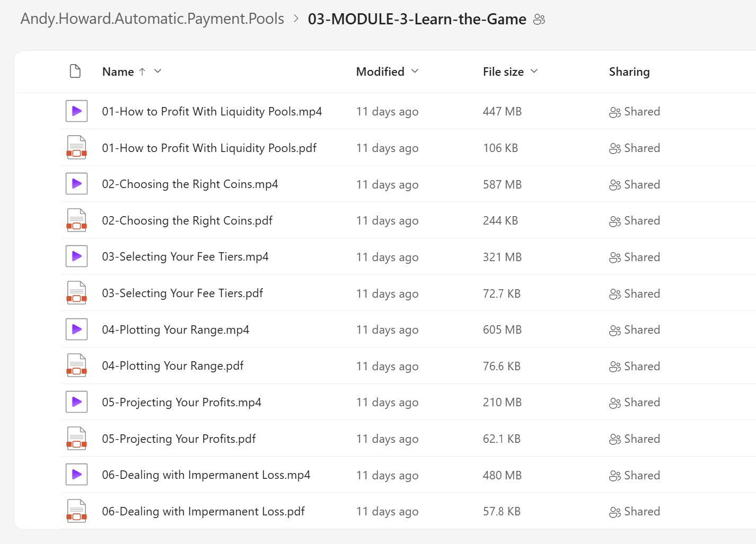Click video icon of 05-Projecting Your Profits.mp4
756x544 pixels.
(x=76, y=402)
